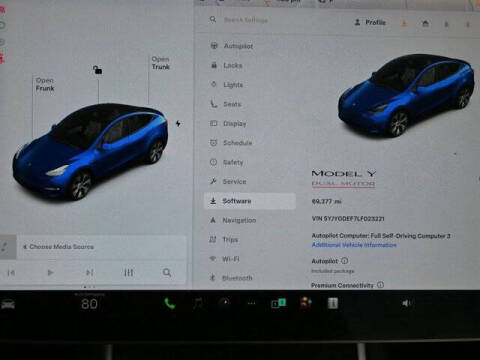Open the media equalizer icon
Viewport: 480px width, 360px height.
[x=129, y=273]
